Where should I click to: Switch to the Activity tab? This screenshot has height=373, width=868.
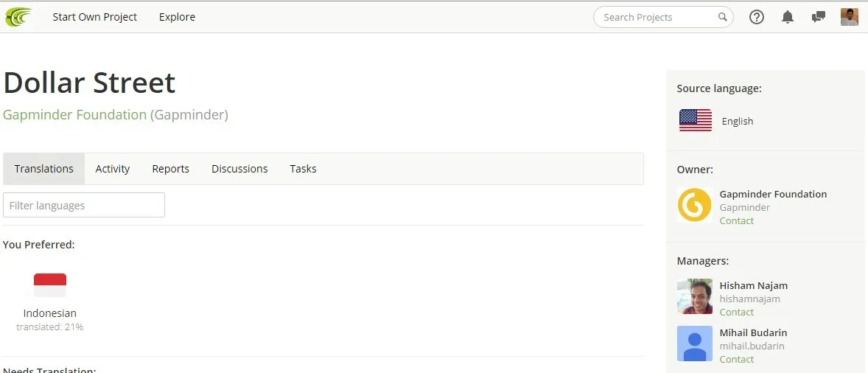click(113, 169)
